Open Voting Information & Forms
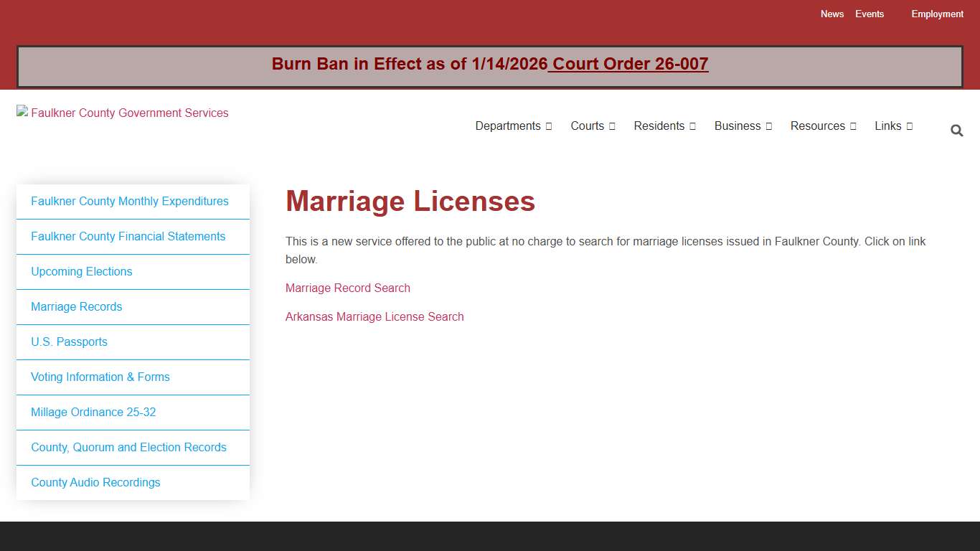The width and height of the screenshot is (980, 551). [100, 377]
